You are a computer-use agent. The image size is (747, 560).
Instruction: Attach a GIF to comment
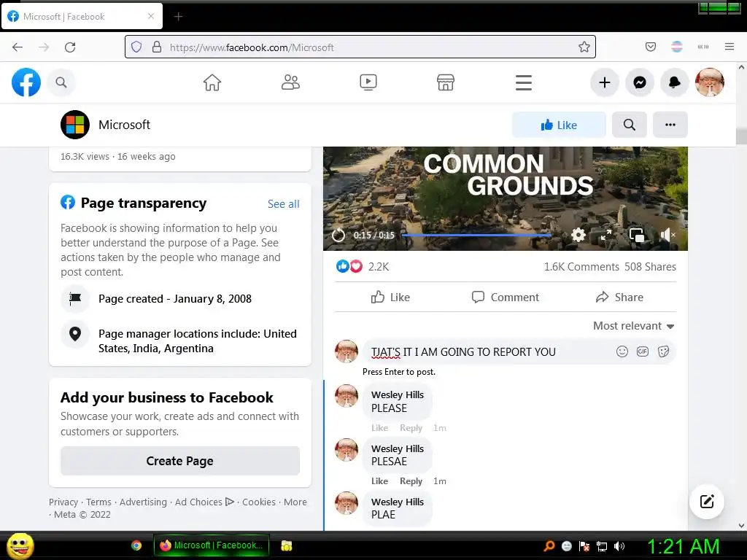coord(643,351)
